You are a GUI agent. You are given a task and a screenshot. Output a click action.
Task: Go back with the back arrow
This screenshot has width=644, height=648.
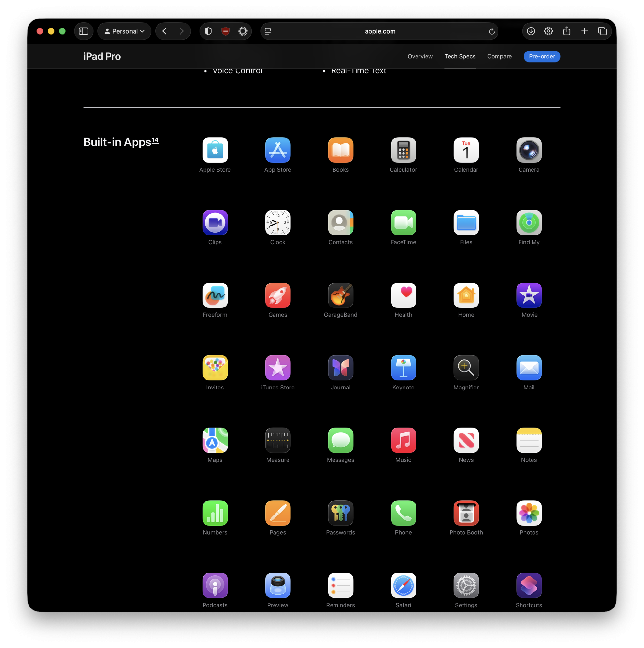pyautogui.click(x=164, y=31)
